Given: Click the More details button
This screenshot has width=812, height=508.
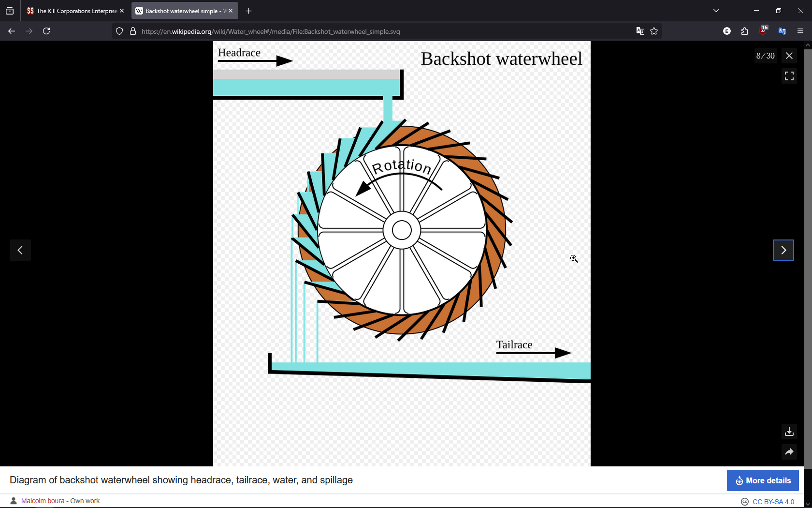Looking at the screenshot, I should (x=763, y=480).
